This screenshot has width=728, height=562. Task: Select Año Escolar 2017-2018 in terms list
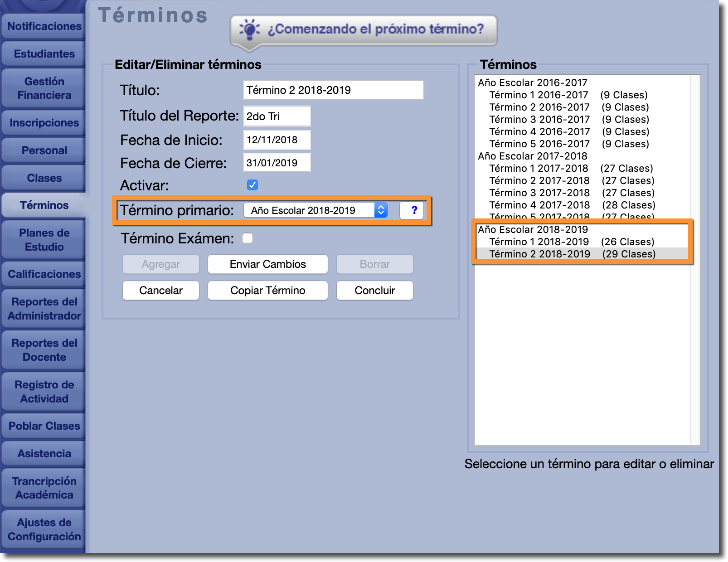[533, 156]
